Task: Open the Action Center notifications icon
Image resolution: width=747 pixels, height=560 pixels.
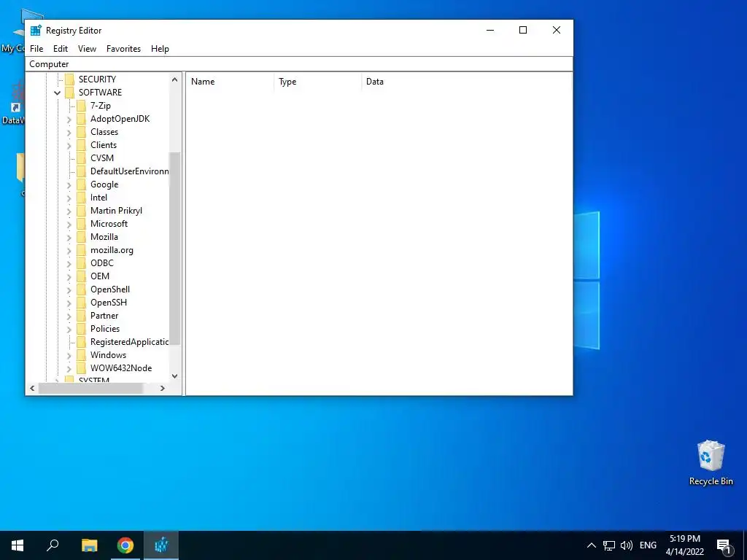Action: [724, 545]
